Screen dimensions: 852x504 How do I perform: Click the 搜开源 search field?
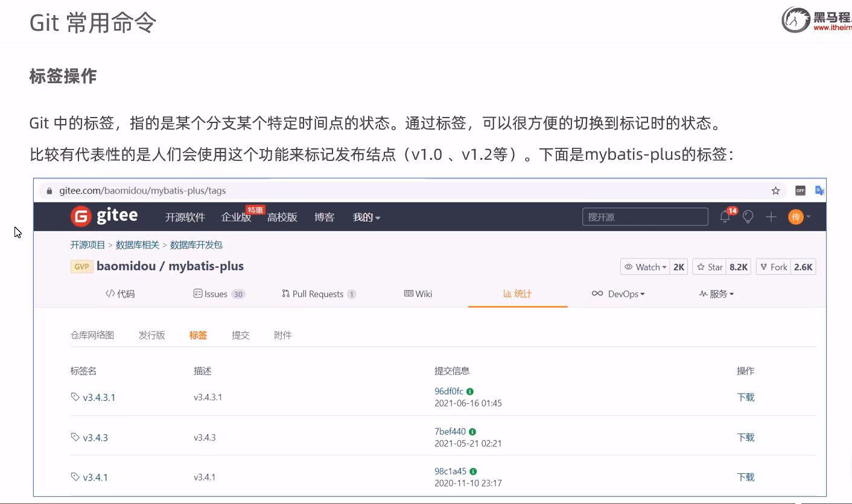click(644, 217)
